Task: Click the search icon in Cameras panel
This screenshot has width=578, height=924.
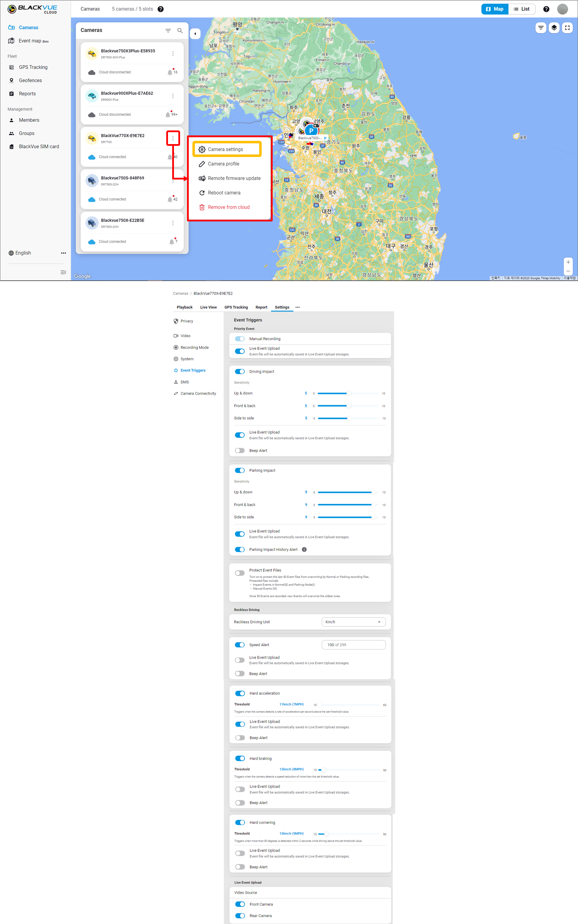Action: coord(180,31)
